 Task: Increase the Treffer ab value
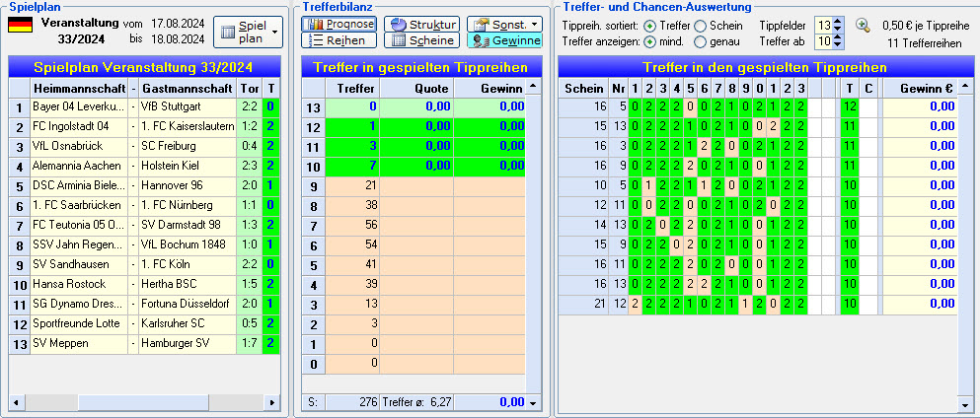(838, 38)
